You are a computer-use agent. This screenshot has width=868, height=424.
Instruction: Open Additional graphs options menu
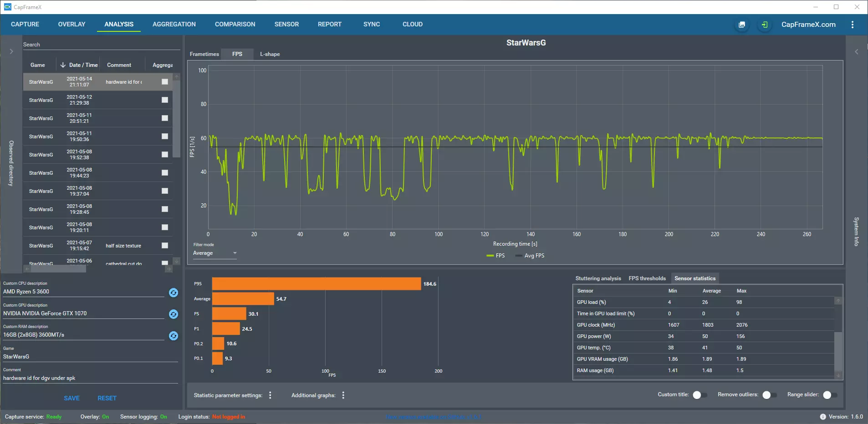coord(343,395)
